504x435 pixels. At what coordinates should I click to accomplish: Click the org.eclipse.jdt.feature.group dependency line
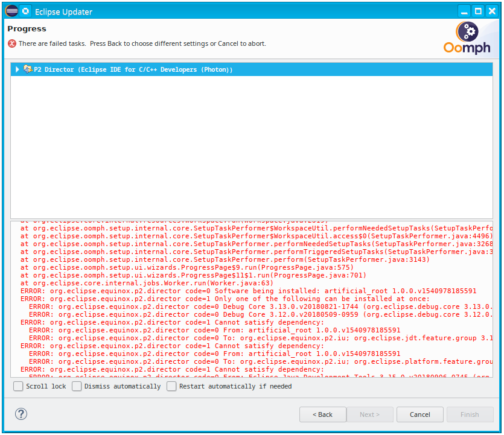pyautogui.click(x=261, y=338)
